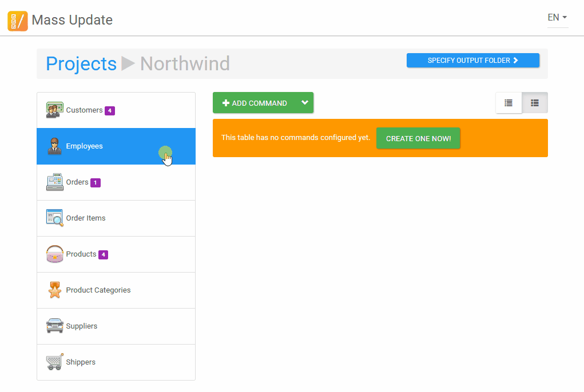Select the Products basket icon
The height and width of the screenshot is (392, 584).
(54, 254)
